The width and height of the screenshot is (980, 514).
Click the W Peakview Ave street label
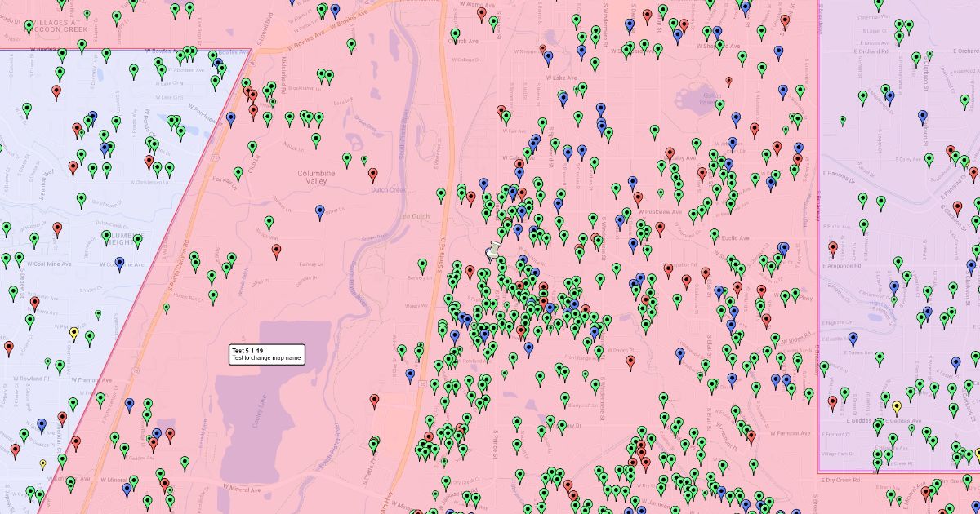pos(661,211)
